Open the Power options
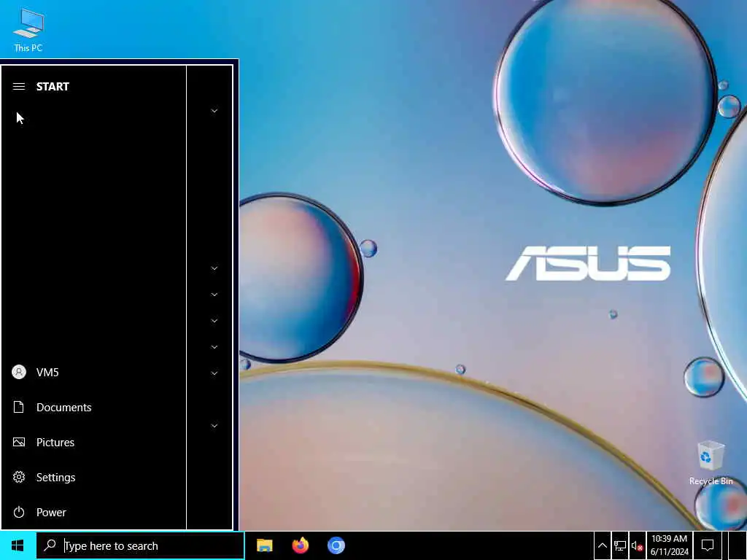Image resolution: width=747 pixels, height=560 pixels. pyautogui.click(x=93, y=512)
